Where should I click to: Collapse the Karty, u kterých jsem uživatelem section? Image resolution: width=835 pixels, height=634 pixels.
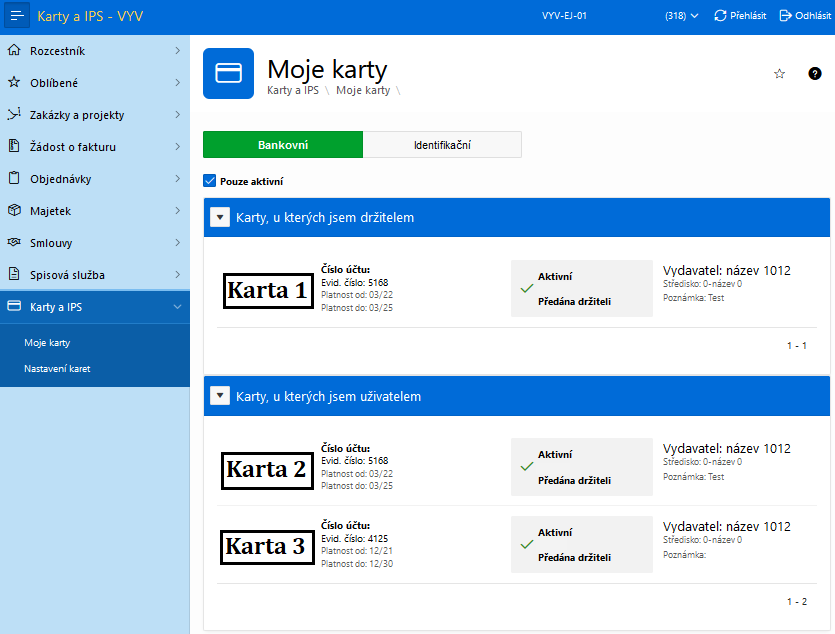(220, 396)
